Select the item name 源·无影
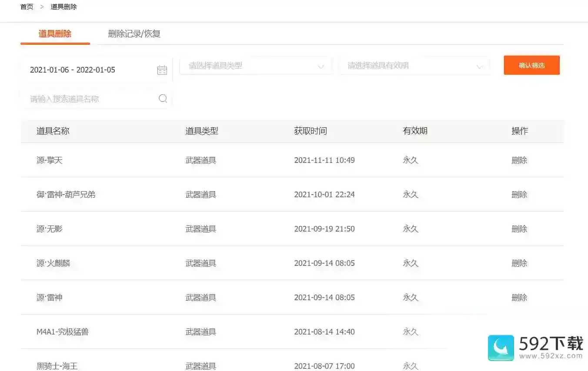588x371 pixels. (x=50, y=229)
